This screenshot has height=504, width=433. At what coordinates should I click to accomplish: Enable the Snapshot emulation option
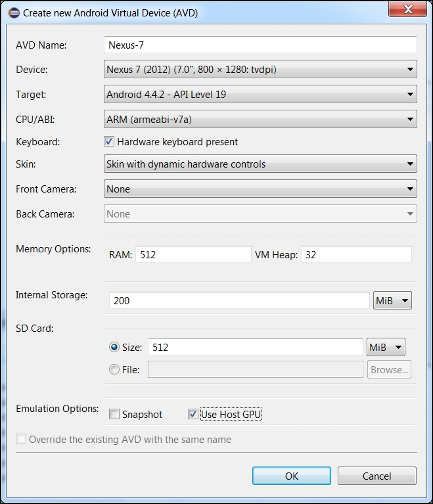pyautogui.click(x=114, y=414)
